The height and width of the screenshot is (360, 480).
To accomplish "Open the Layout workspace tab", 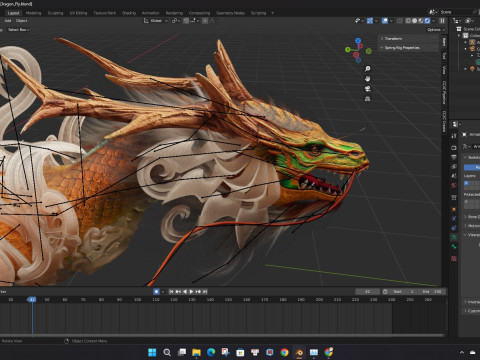I will [14, 13].
